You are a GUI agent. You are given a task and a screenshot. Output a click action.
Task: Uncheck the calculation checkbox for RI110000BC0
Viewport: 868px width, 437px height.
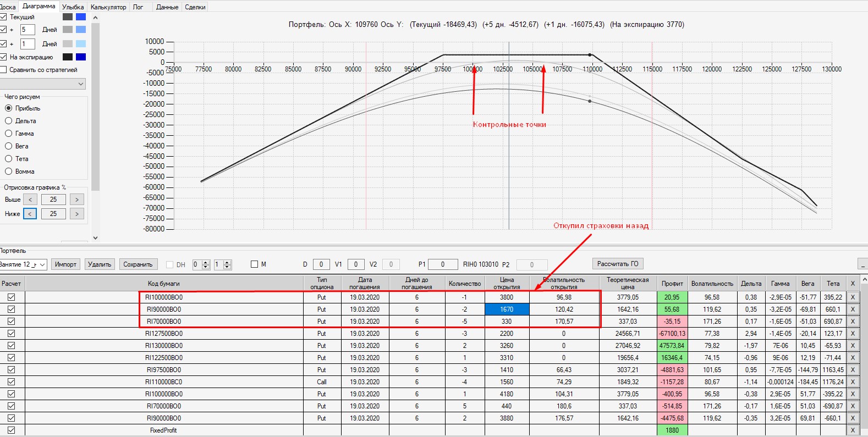coord(11,382)
